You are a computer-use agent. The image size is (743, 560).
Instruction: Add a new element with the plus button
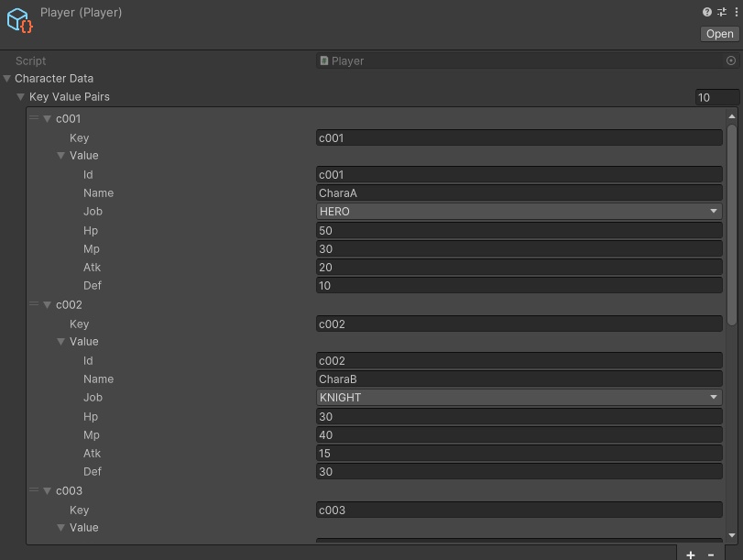[690, 554]
